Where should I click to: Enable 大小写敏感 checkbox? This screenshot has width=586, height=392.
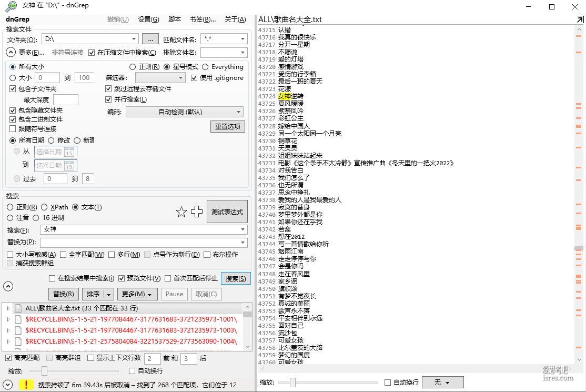coord(10,255)
